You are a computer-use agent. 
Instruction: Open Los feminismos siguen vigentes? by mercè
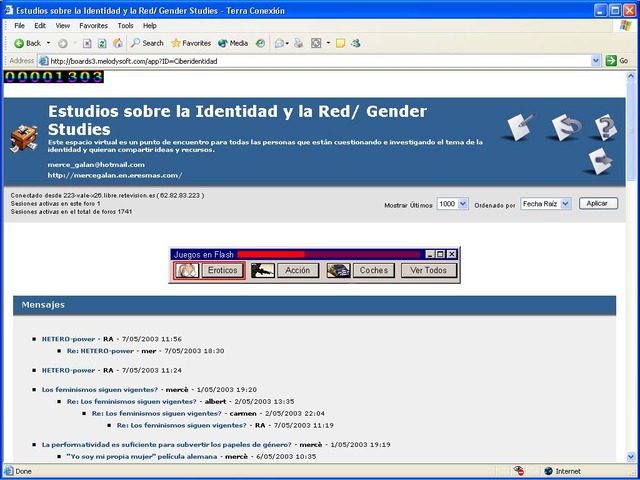click(x=100, y=390)
